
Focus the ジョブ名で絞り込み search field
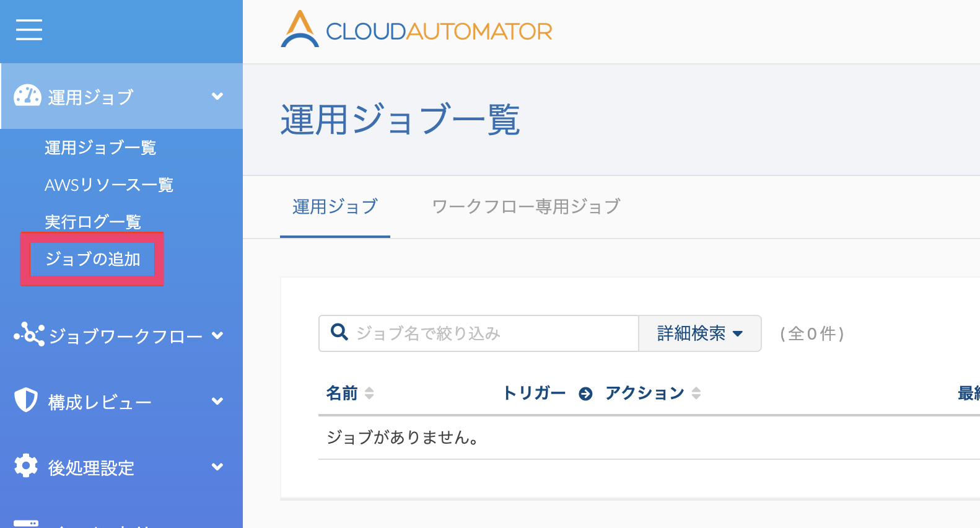[478, 333]
